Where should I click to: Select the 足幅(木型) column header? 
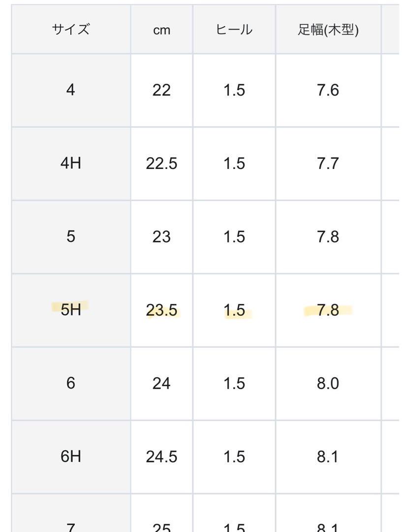coord(328,30)
